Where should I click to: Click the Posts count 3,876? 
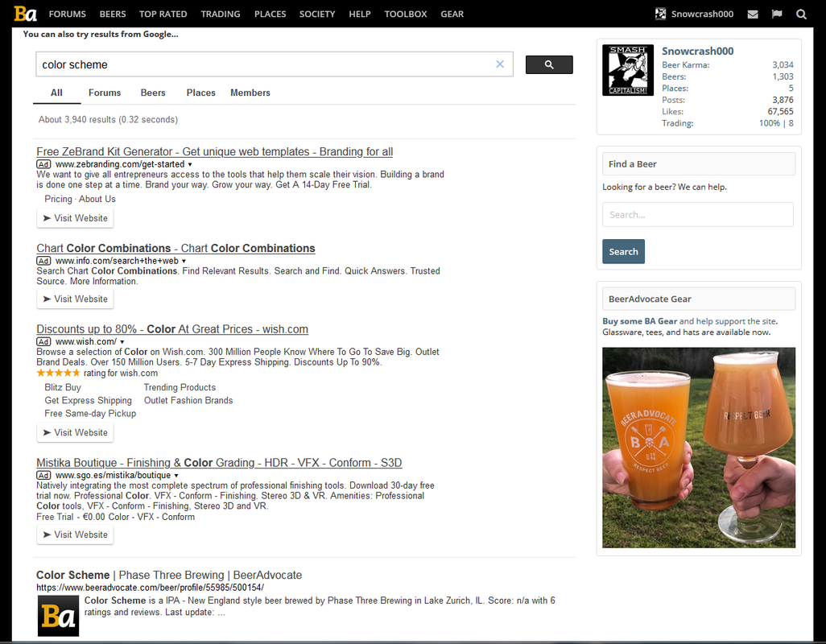pos(783,100)
